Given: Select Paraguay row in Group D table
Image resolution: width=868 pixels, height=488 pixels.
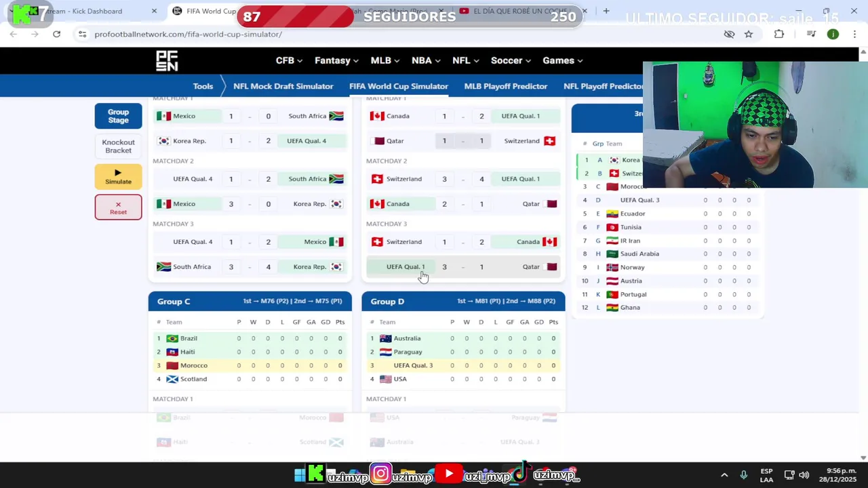Looking at the screenshot, I should [464, 352].
